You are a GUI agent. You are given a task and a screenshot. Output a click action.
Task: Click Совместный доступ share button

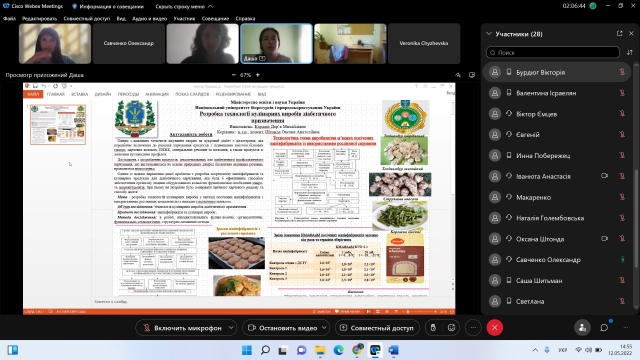tap(377, 328)
